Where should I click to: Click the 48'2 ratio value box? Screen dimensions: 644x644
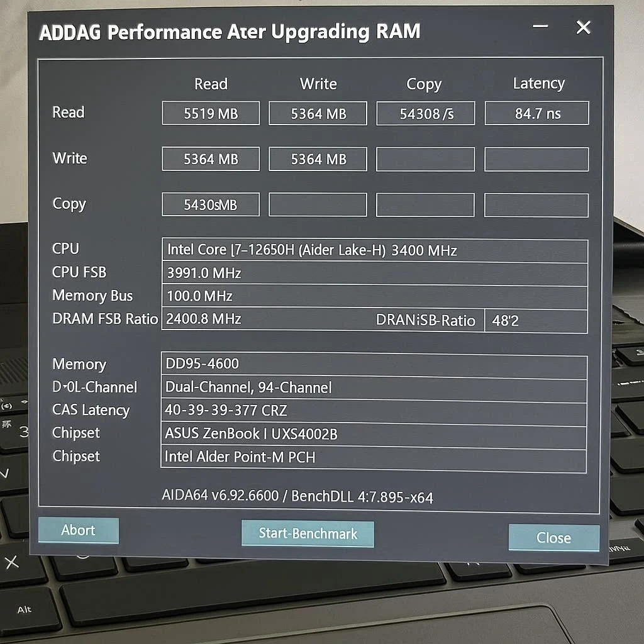coord(535,321)
